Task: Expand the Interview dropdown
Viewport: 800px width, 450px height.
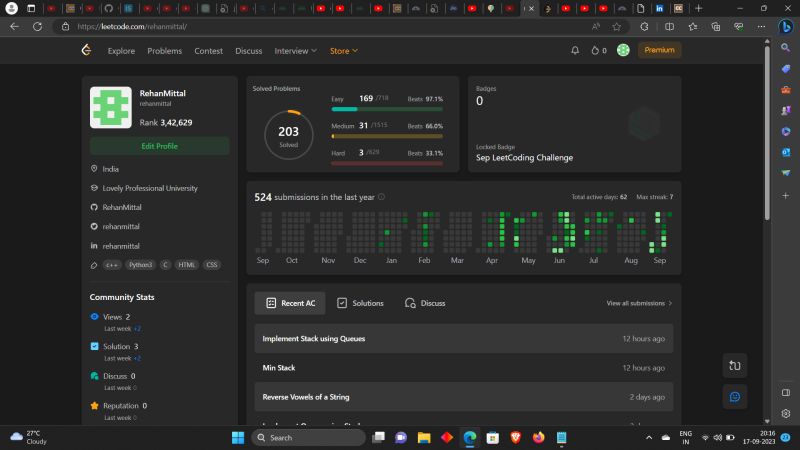Action: click(x=295, y=51)
